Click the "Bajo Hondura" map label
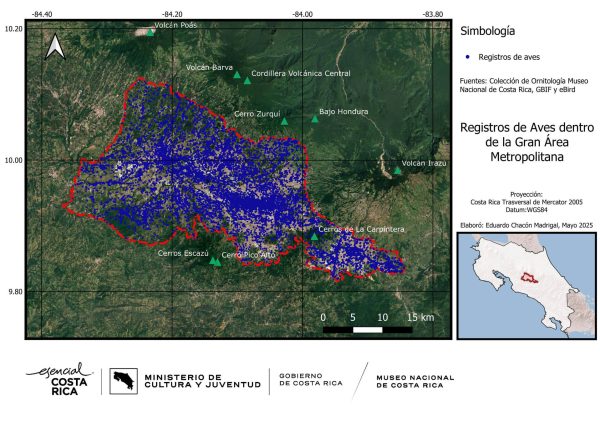Viewport: 600px width, 422px height. [x=344, y=111]
